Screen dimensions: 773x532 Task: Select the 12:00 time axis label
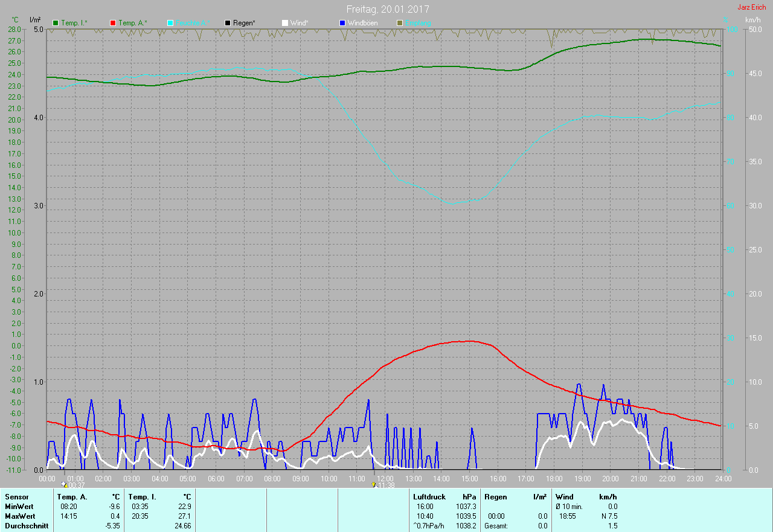(x=385, y=478)
